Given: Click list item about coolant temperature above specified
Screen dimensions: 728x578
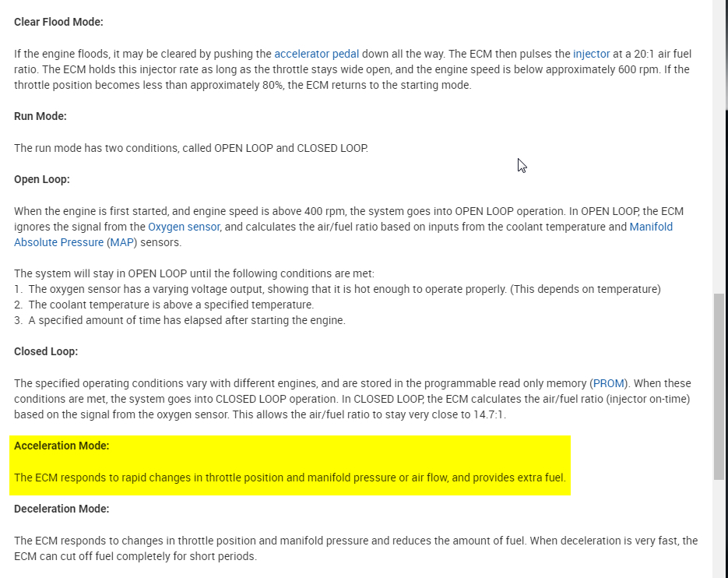Looking at the screenshot, I should coord(164,305).
